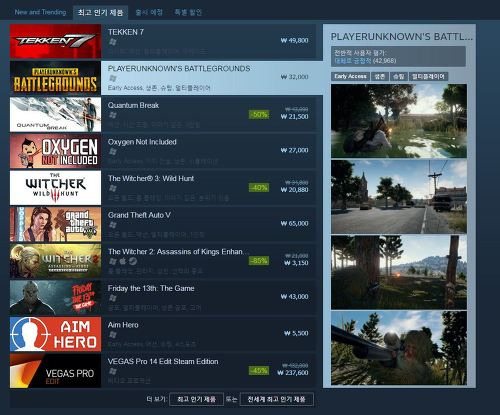Click the 멀티플레이어 tag in the side panel

(x=429, y=76)
